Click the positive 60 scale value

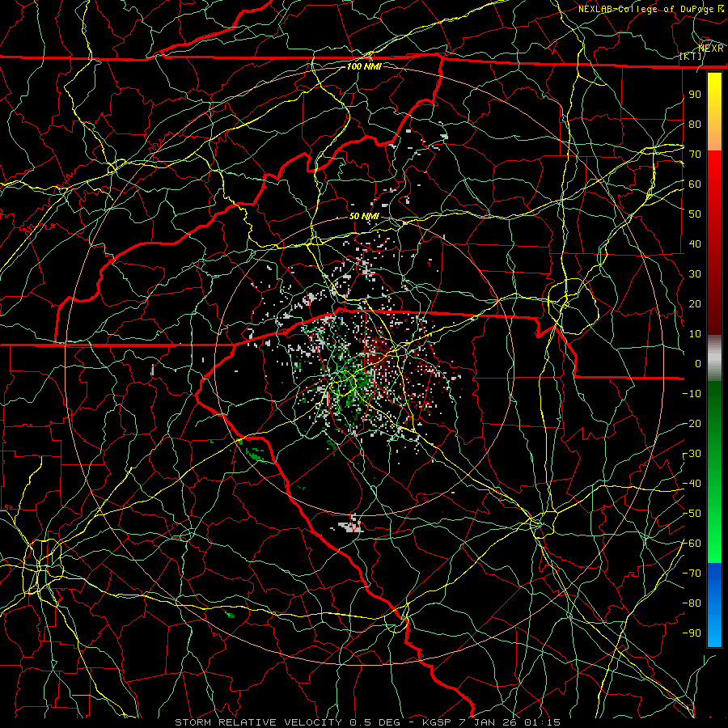(x=695, y=184)
